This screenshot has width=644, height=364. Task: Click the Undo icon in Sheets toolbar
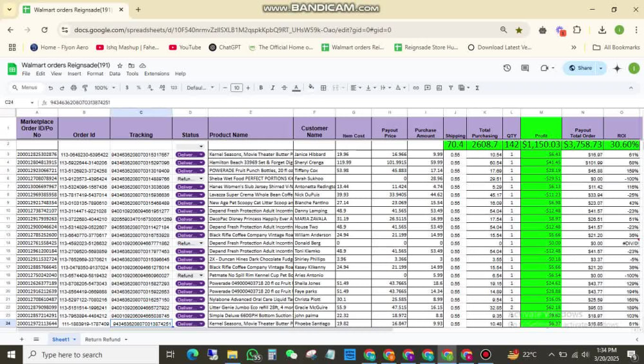tap(50, 88)
